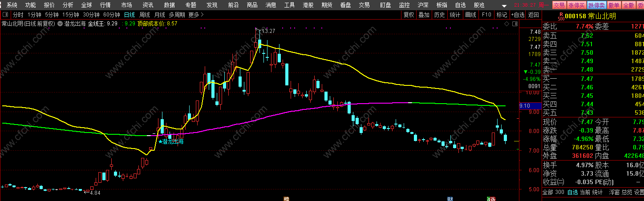Viewport: 644px width, 201px height.
Task: Open the 专题 menu
Action: coord(190,5)
